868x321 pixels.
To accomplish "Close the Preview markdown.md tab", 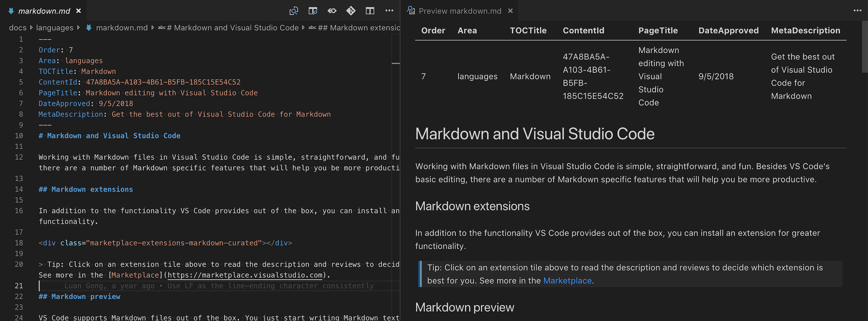I will click(x=510, y=11).
